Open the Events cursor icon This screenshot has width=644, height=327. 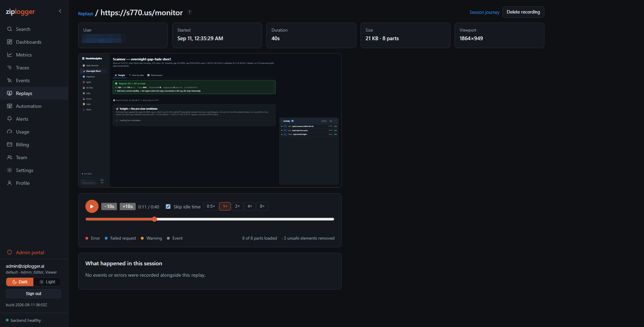(10, 80)
